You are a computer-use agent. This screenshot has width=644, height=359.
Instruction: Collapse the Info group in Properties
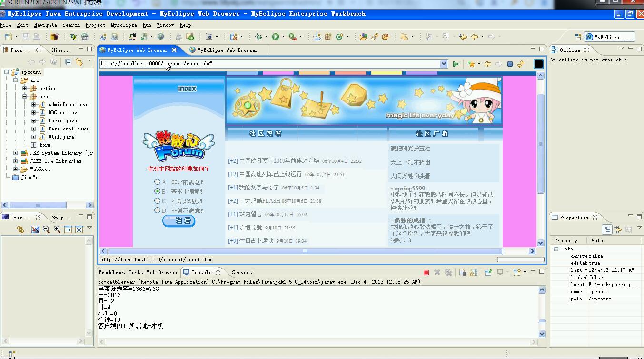pyautogui.click(x=556, y=249)
